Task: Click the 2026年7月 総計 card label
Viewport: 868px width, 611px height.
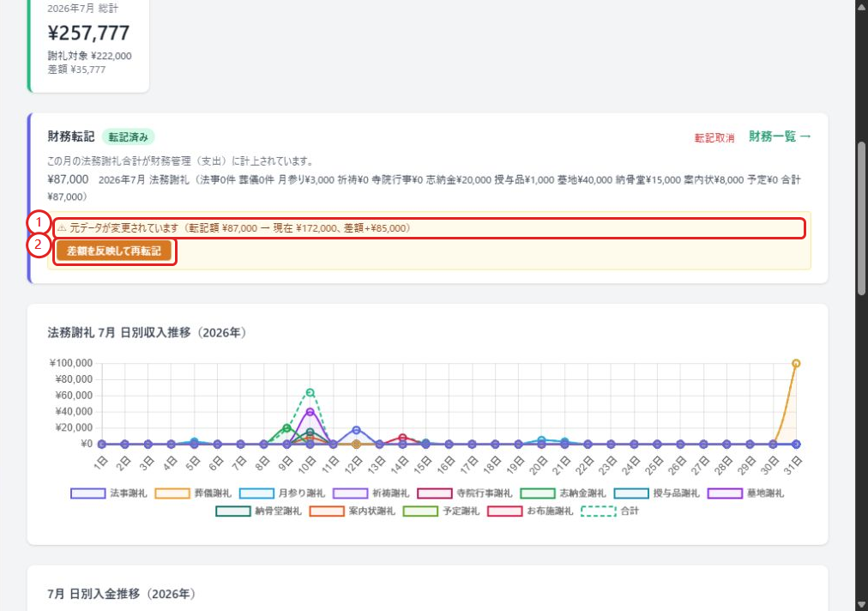Action: click(82, 9)
